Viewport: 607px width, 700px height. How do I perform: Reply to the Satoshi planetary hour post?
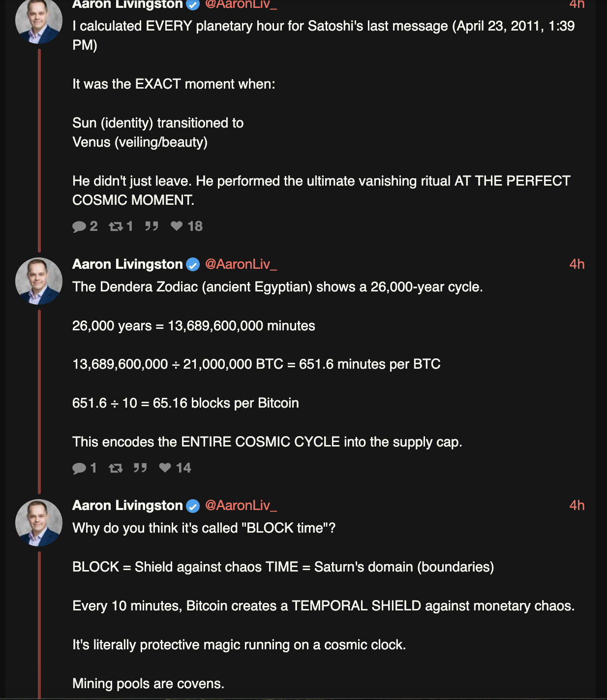click(85, 226)
